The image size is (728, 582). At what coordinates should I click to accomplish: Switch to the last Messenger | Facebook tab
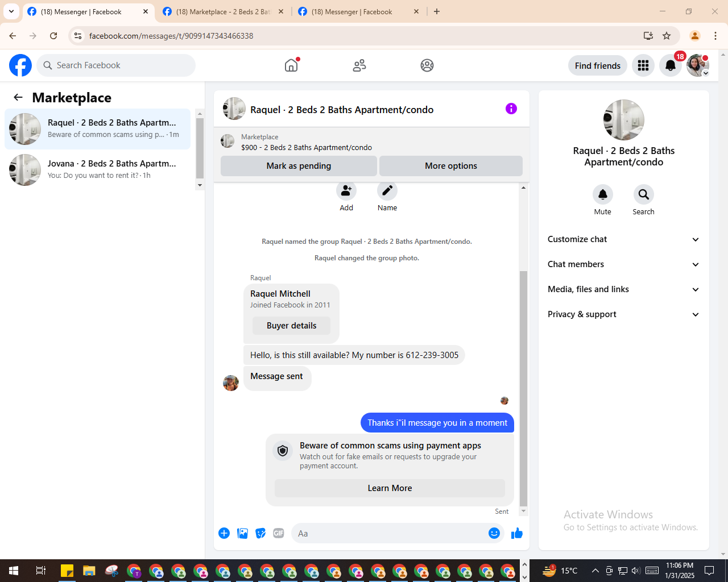(x=352, y=11)
